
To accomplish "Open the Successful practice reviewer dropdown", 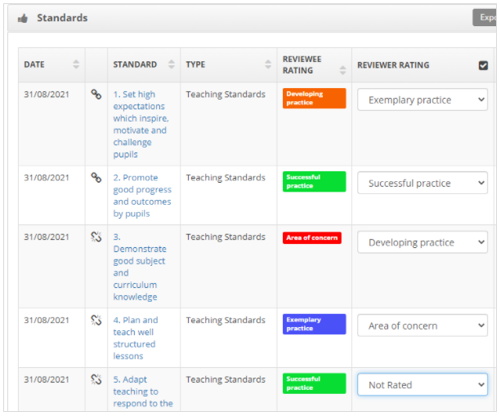I will click(x=422, y=183).
